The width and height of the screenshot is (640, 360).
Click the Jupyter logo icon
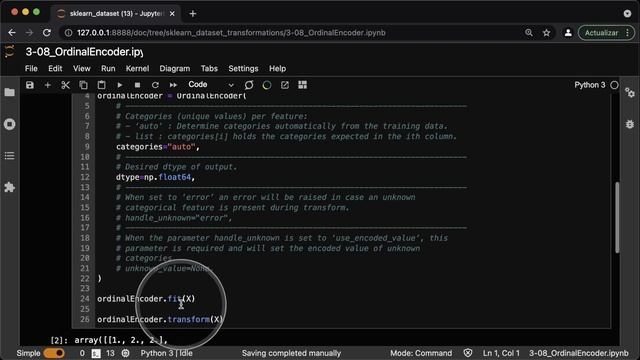click(x=9, y=52)
